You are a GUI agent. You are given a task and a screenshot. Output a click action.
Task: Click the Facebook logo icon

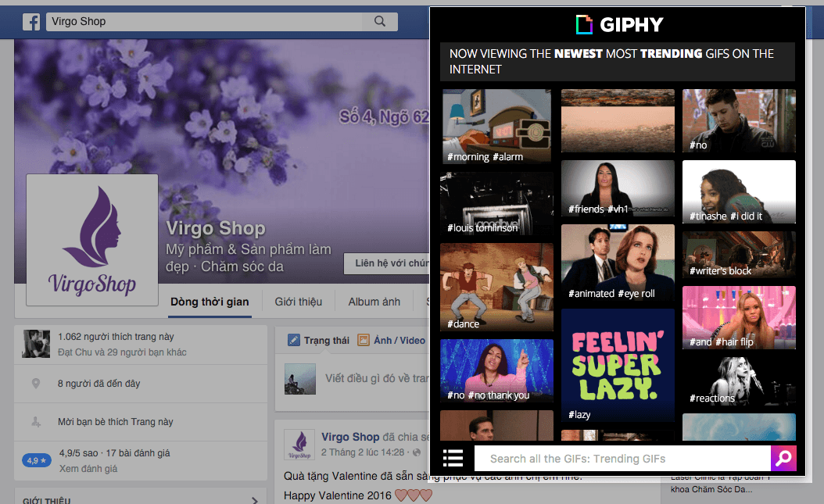(x=31, y=22)
